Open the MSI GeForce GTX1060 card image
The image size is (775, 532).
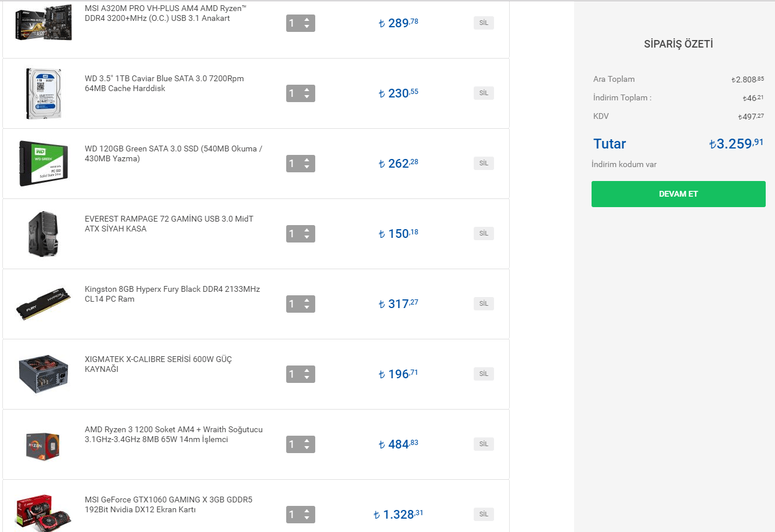(44, 513)
